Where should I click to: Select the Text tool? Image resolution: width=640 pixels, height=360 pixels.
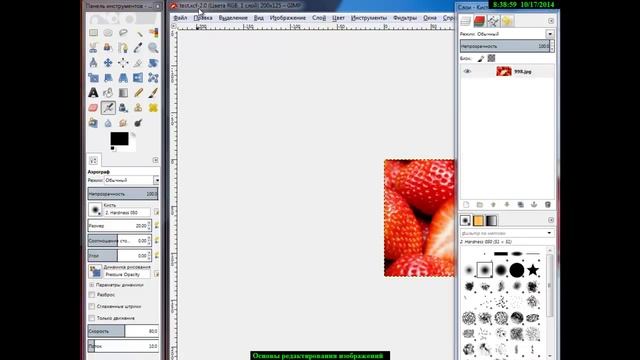(x=93, y=93)
